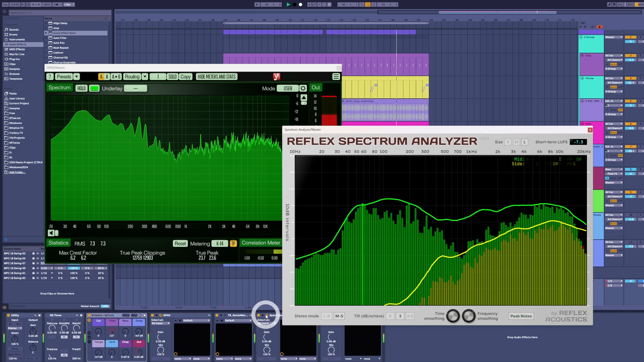Click the Frequency smoothing knob
The width and height of the screenshot is (644, 362).
[468, 316]
